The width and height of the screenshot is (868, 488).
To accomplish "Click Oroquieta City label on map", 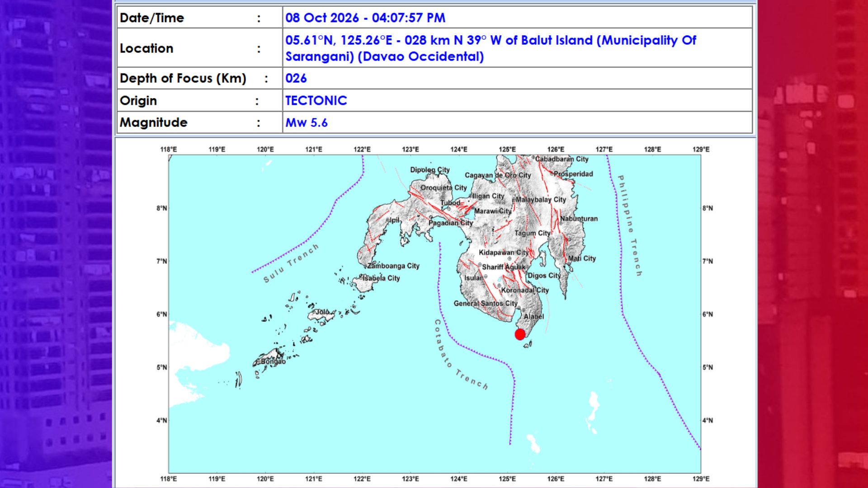I will coord(444,188).
